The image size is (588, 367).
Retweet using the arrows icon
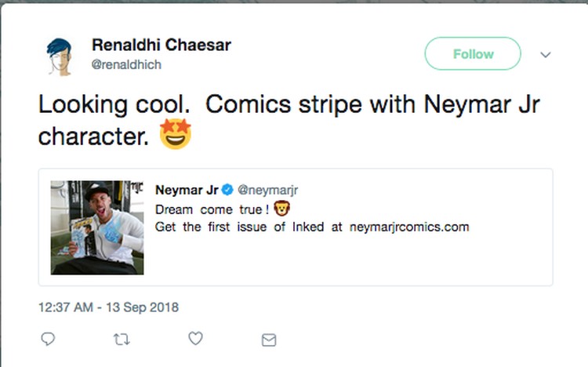[x=122, y=340]
